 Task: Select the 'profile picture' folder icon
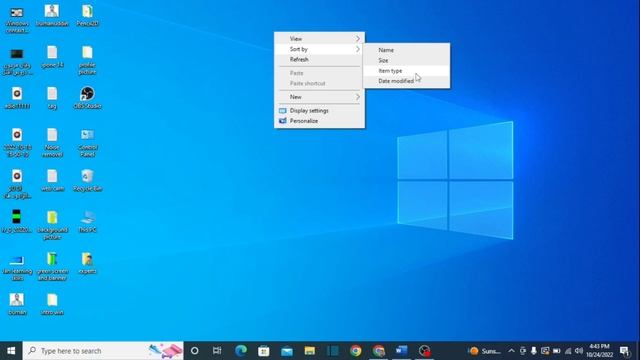87,60
